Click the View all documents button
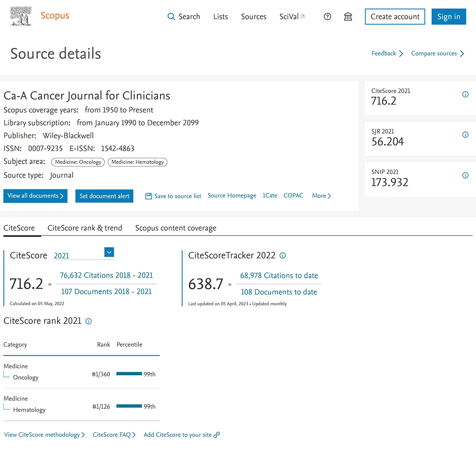476x452 pixels. (35, 195)
